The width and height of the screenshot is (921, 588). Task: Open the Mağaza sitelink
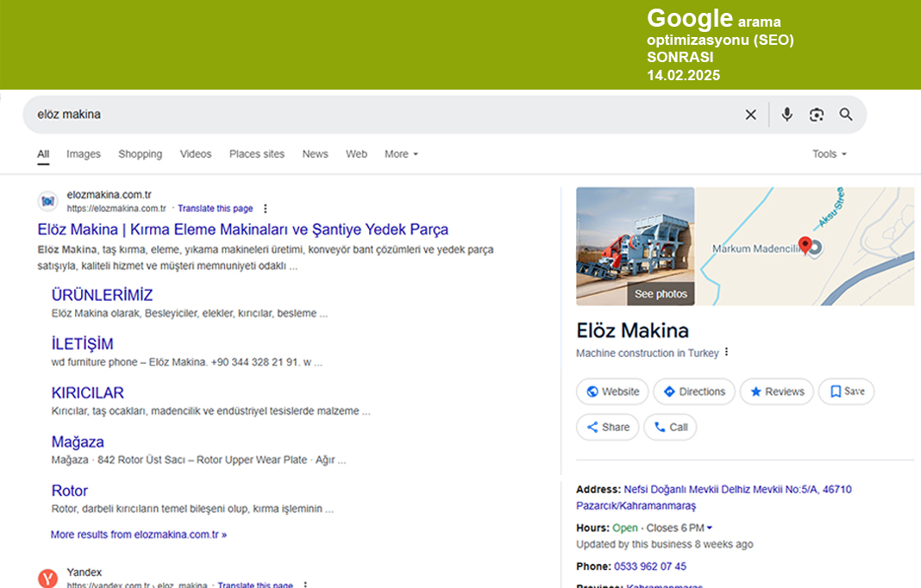[78, 441]
